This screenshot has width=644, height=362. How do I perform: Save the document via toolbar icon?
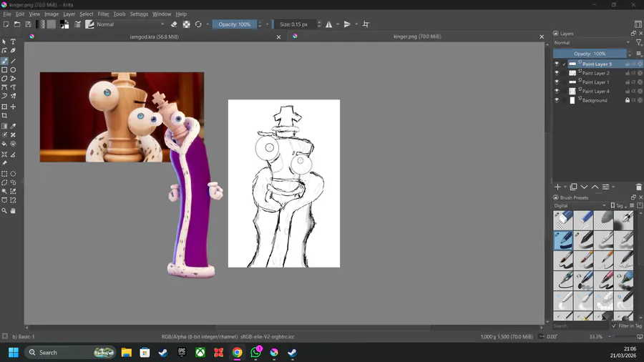coord(28,24)
